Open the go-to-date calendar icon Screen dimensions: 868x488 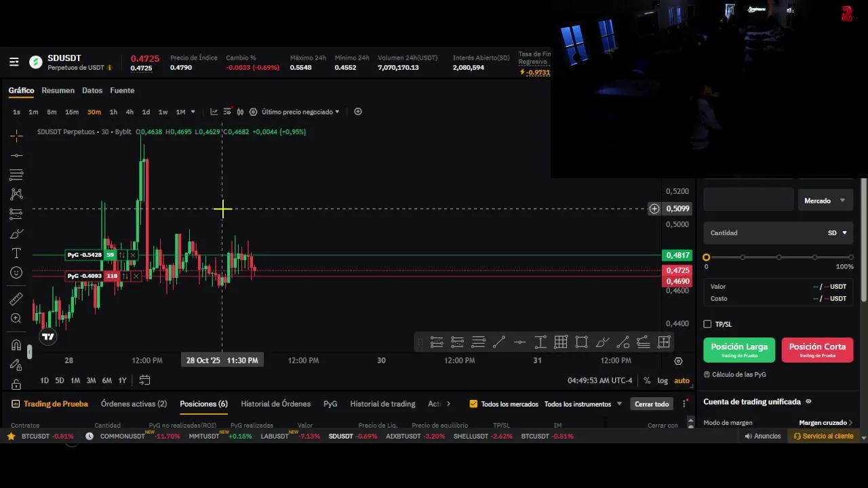coord(144,380)
